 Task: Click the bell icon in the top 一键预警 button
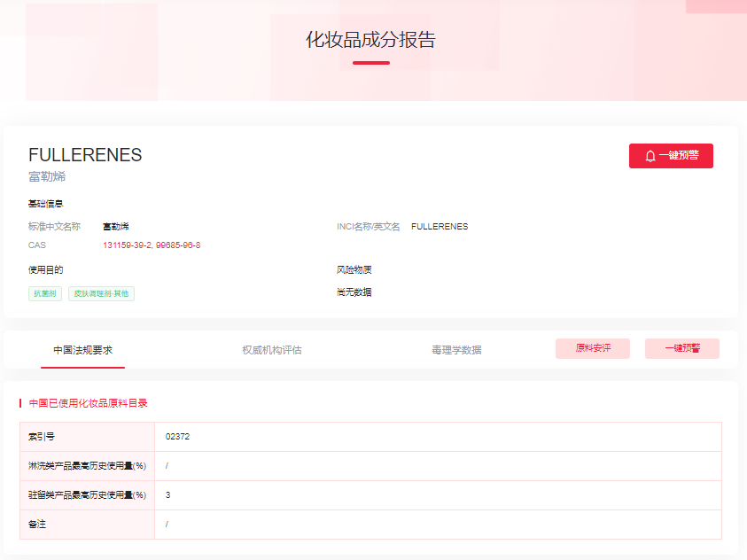pos(650,155)
